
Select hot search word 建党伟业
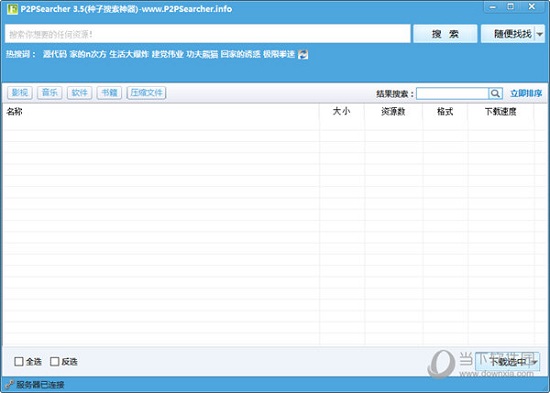click(168, 54)
